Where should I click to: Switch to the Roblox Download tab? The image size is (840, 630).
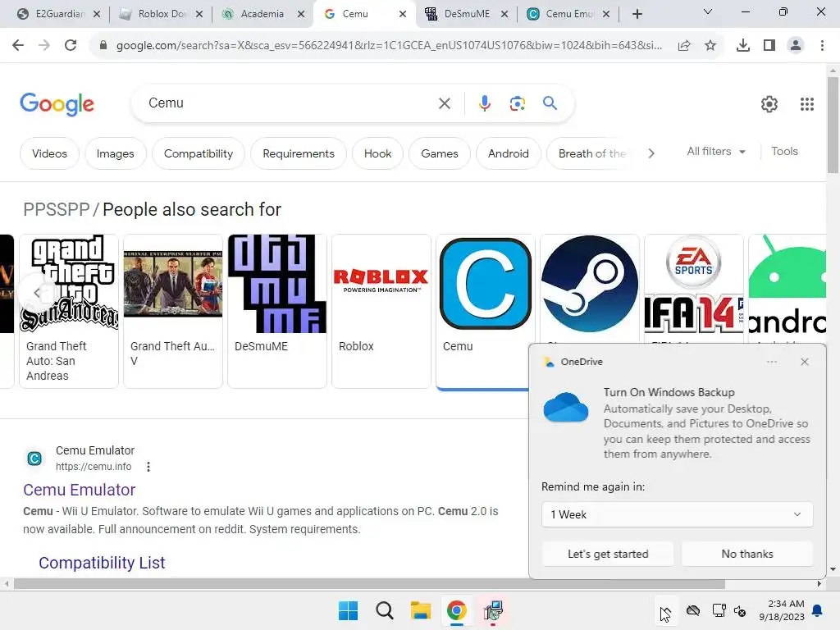pos(161,14)
